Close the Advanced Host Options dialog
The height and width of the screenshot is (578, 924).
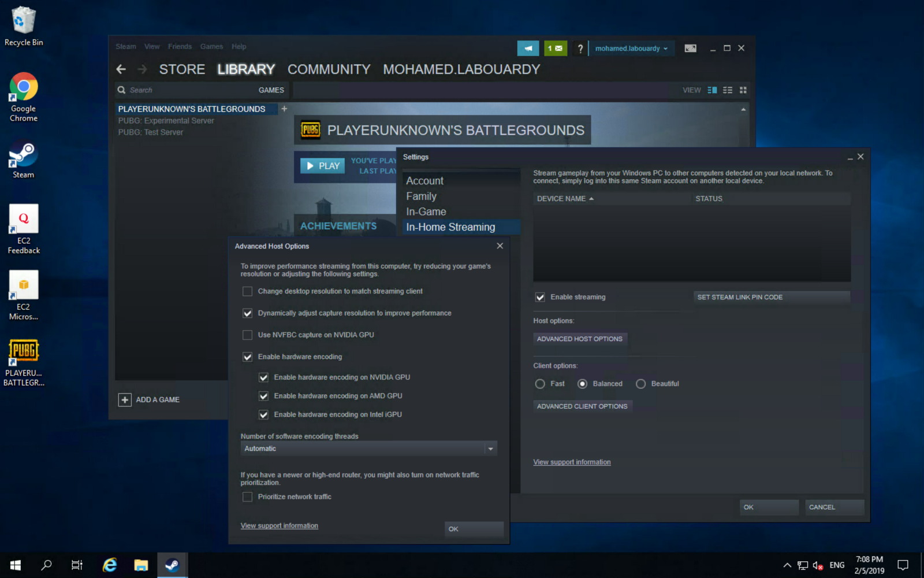(500, 246)
